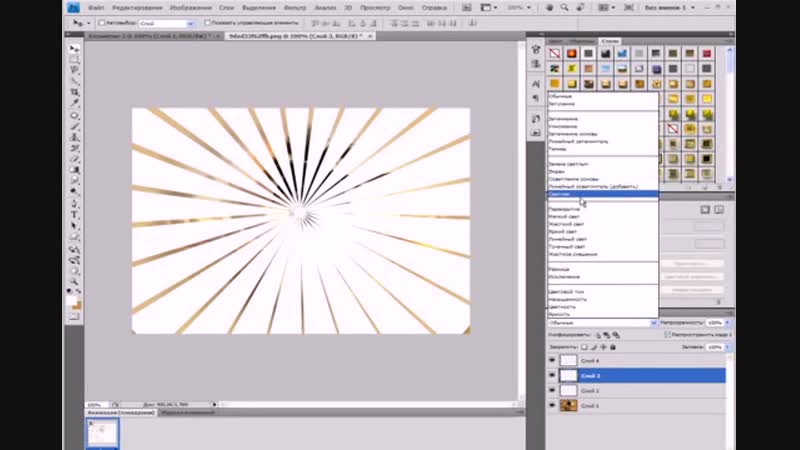Open the Screen Mode dropdown
This screenshot has width=800, height=450.
(x=629, y=8)
